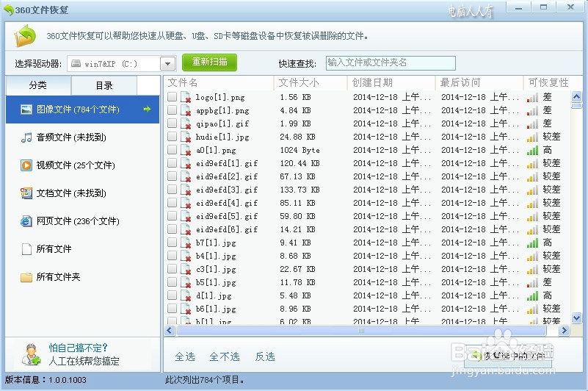Select 文档文件 (未找到) category
Screen dimensions: 588x391
click(82, 193)
